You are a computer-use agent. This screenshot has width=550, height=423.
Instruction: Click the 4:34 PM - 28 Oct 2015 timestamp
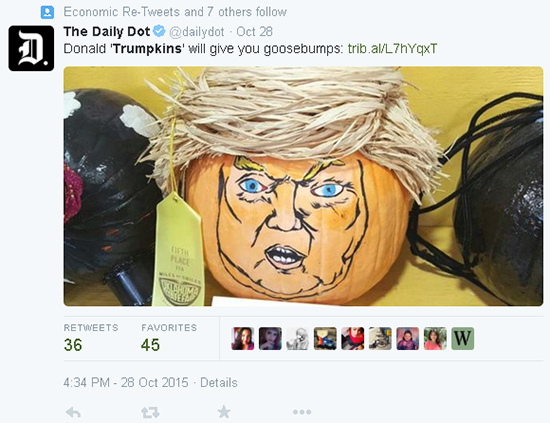[x=126, y=382]
